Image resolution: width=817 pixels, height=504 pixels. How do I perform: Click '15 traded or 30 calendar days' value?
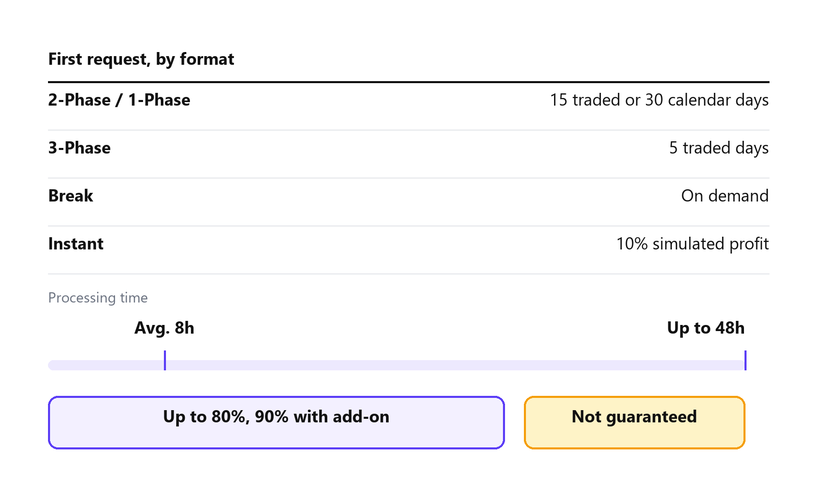(x=659, y=100)
